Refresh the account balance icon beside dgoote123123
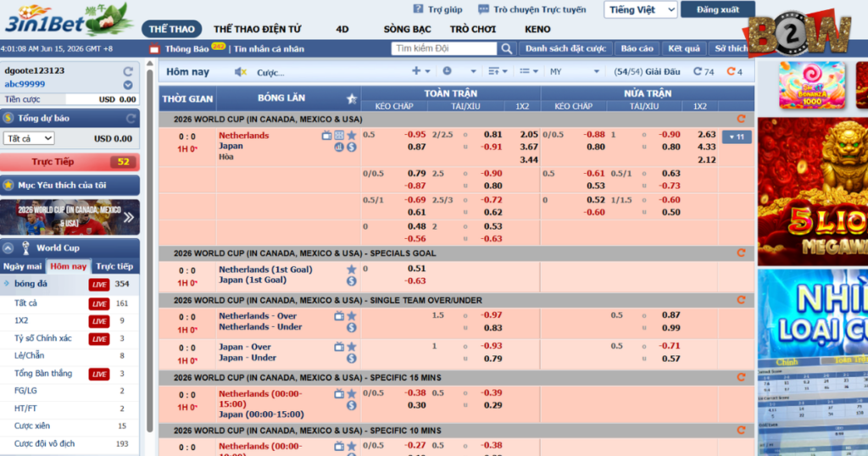This screenshot has width=868, height=456. point(128,71)
